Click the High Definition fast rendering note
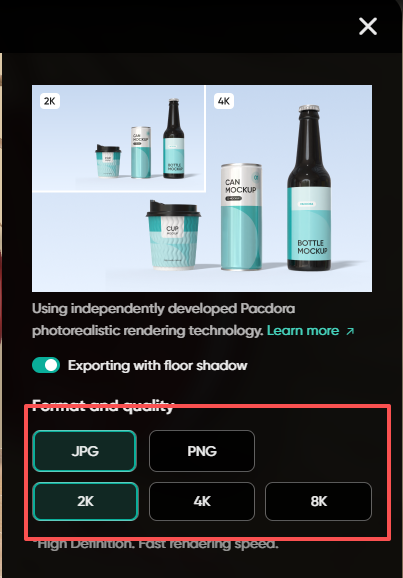 [x=156, y=544]
